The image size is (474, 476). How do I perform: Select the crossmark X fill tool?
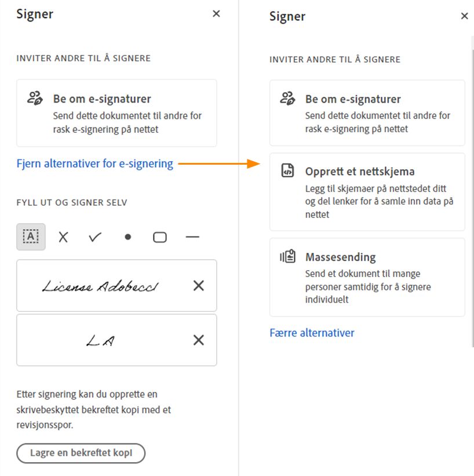63,237
